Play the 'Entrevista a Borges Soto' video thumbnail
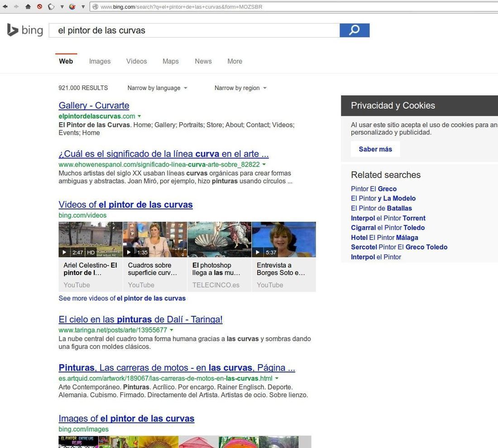This screenshot has width=498, height=448. coord(284,239)
